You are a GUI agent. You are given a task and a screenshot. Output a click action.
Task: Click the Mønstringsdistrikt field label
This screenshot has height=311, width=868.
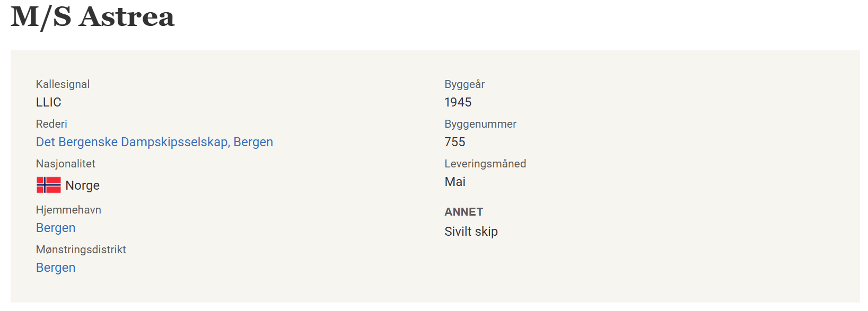click(81, 250)
